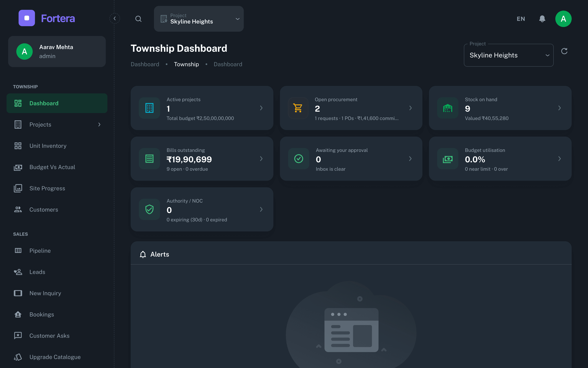Viewport: 588px width, 368px height.
Task: Click the Aarav Mehta avatar in the sidebar
Action: click(x=24, y=52)
